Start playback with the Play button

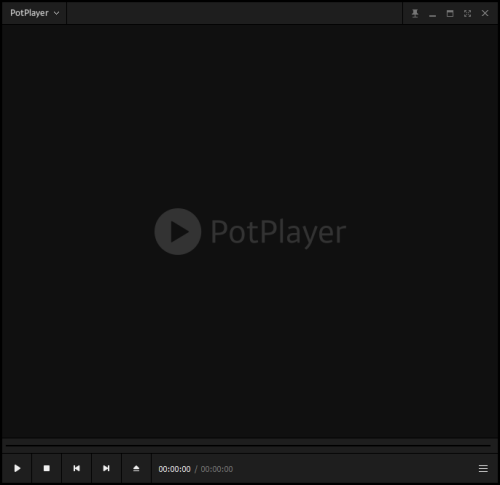[x=17, y=468]
